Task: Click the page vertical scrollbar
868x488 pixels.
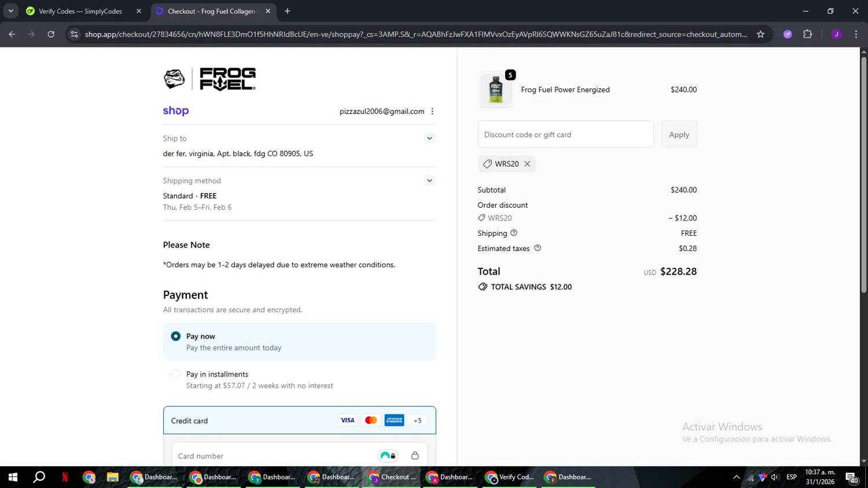Action: click(863, 173)
